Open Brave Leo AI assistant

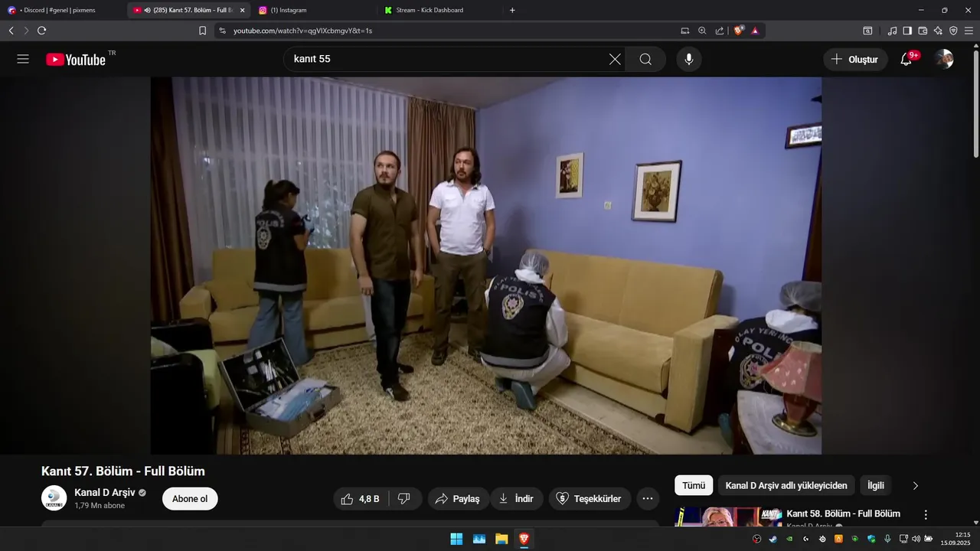click(938, 31)
